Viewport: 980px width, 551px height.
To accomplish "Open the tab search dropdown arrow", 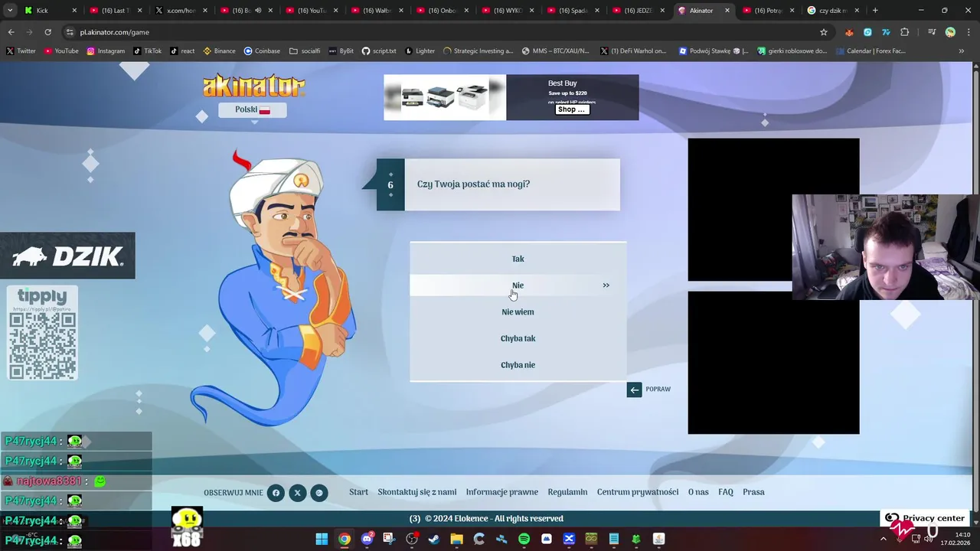I will pyautogui.click(x=10, y=11).
